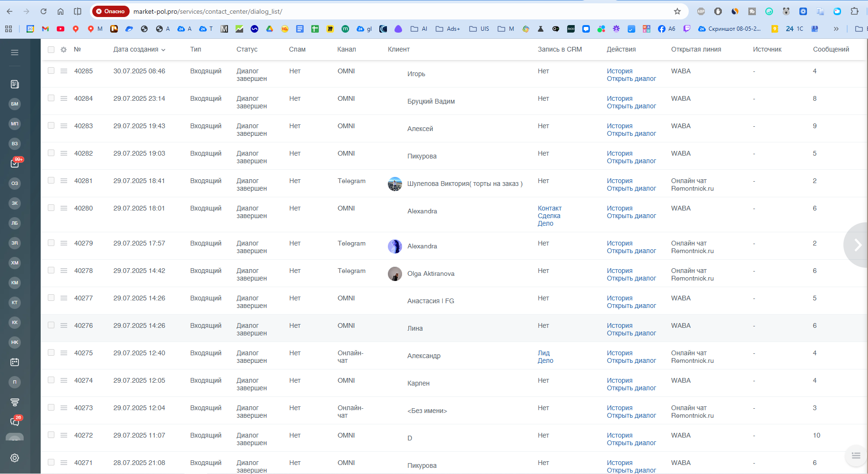Toggle the select-all checkbox in table header
This screenshot has height=474, width=868.
click(51, 50)
